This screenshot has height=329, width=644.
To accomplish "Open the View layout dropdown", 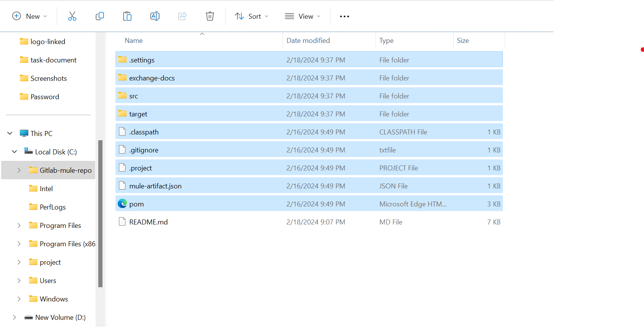I will tap(302, 16).
